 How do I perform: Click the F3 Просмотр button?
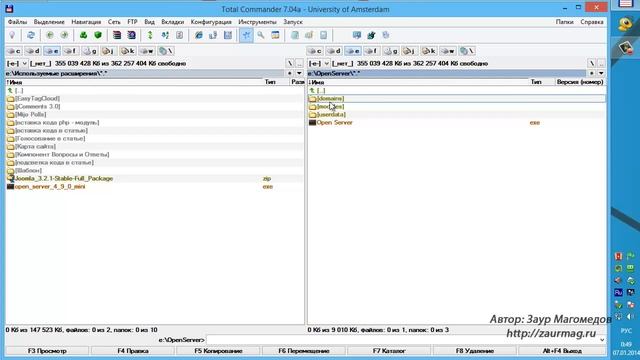[47, 351]
